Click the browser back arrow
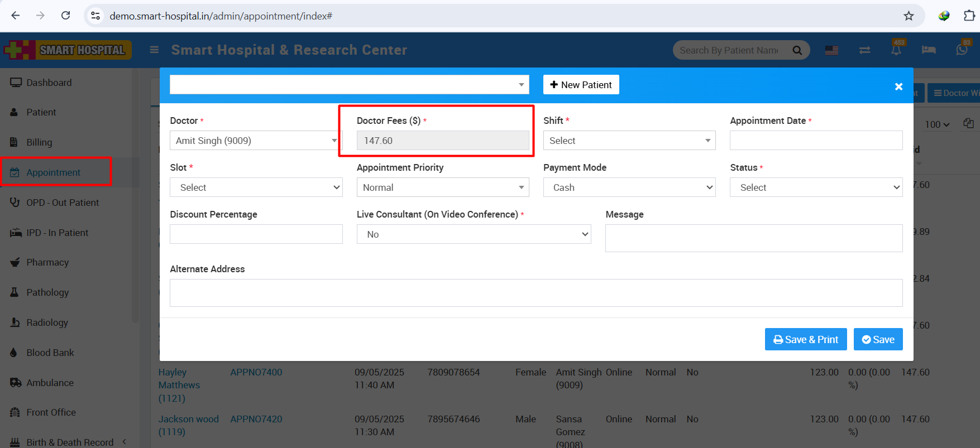 [x=16, y=16]
